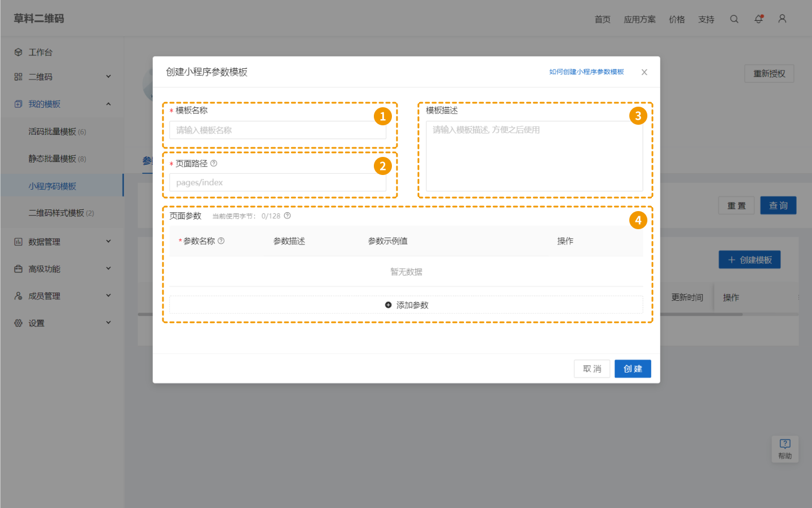Click the 参数描述 column header
The image size is (812, 508).
(289, 241)
